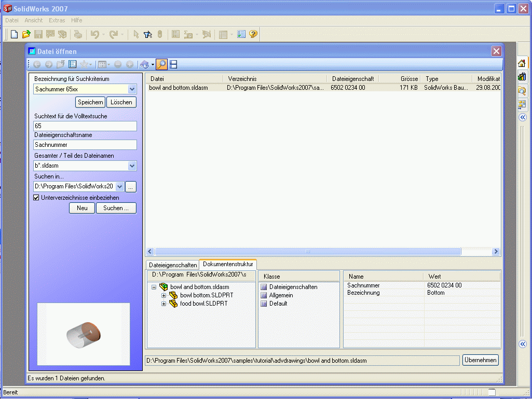
Task: Click the Übernehmen button
Action: [x=480, y=360]
